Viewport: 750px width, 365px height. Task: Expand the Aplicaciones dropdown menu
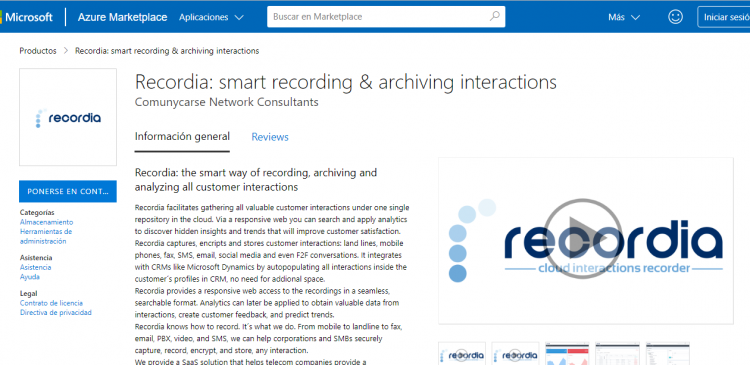211,17
